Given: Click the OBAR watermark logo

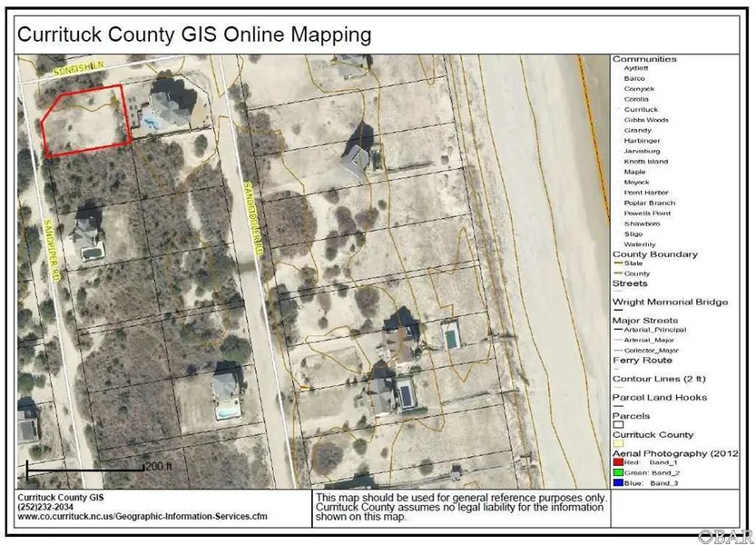Looking at the screenshot, I should pos(729,532).
